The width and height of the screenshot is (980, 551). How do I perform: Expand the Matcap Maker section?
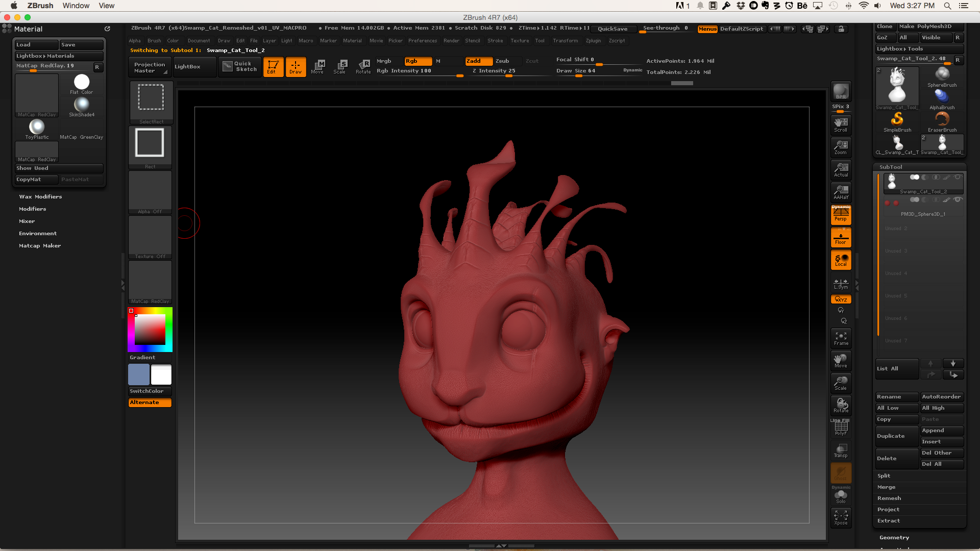pos(40,245)
